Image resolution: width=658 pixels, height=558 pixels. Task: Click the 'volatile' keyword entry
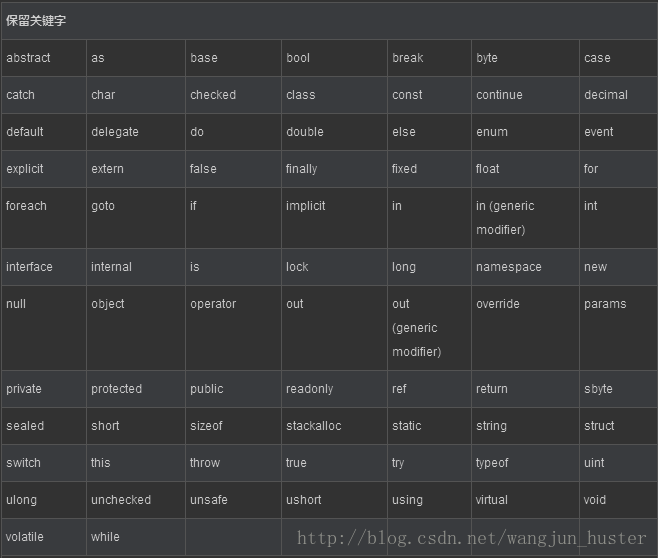[x=44, y=537]
